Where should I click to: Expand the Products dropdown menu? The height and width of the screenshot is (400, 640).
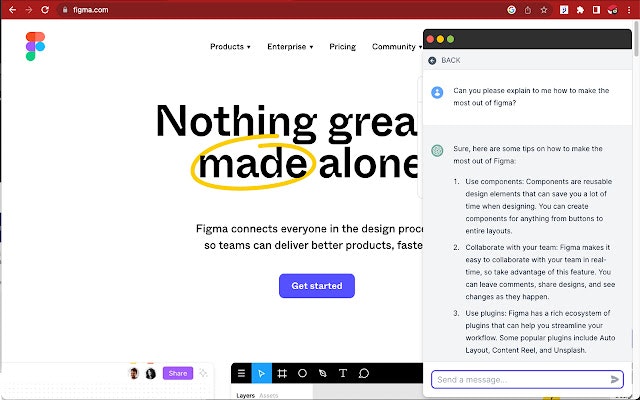[230, 47]
